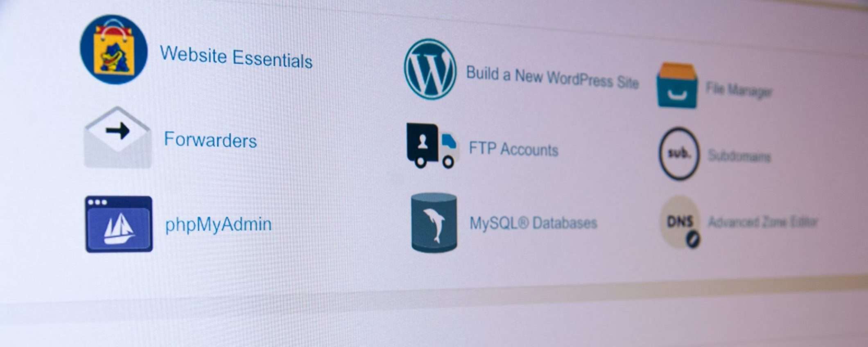Screen dimensions: 868x347
Task: Open the Subdomains 'sub.' circle icon
Action: pos(679,154)
